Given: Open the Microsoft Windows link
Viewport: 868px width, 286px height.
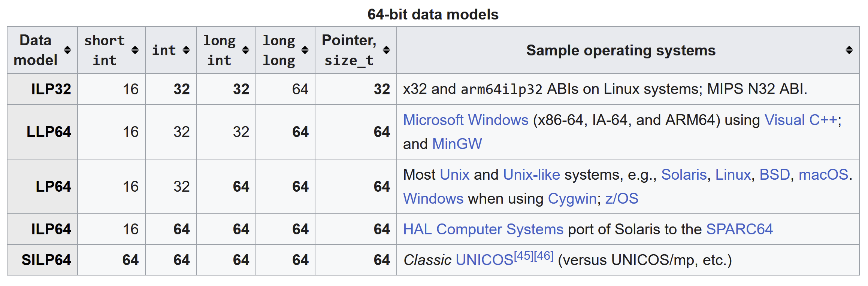Looking at the screenshot, I should (466, 120).
